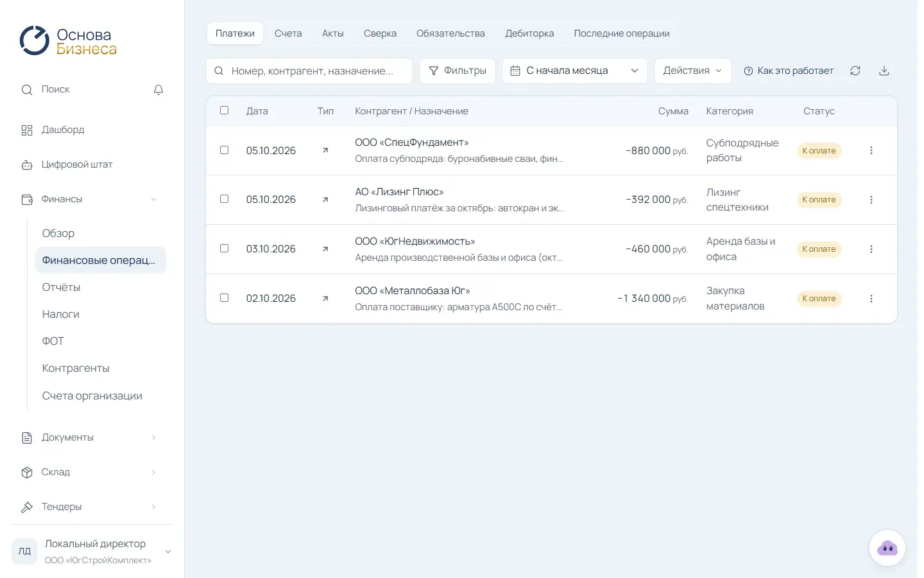Image resolution: width=924 pixels, height=578 pixels.
Task: Open row menu for АО «Лизинг Плюс»
Action: [871, 200]
